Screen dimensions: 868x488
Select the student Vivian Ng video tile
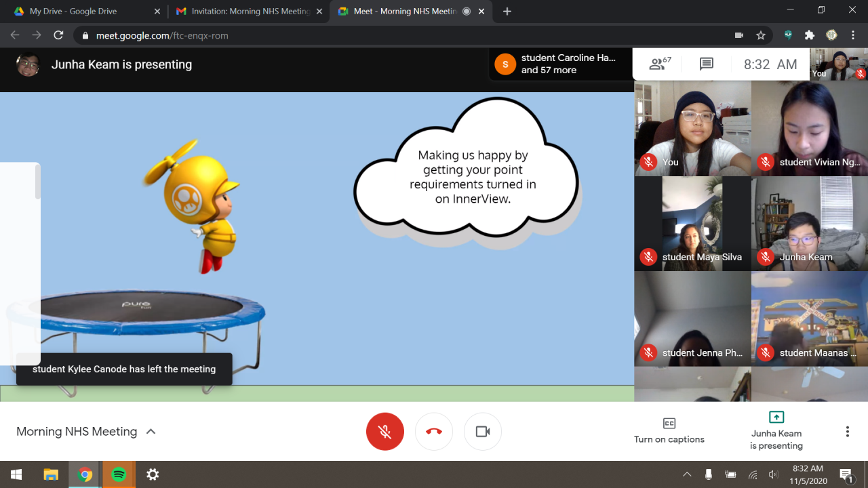(x=810, y=129)
